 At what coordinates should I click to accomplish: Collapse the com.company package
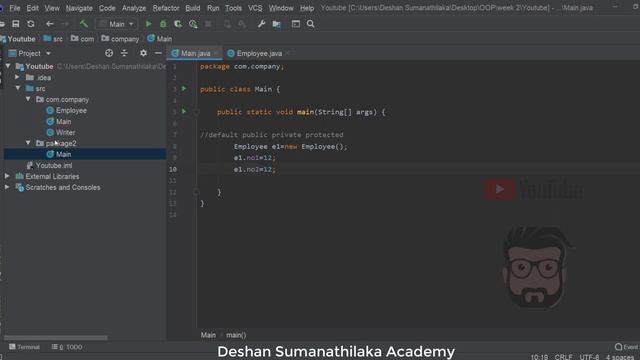tap(28, 99)
